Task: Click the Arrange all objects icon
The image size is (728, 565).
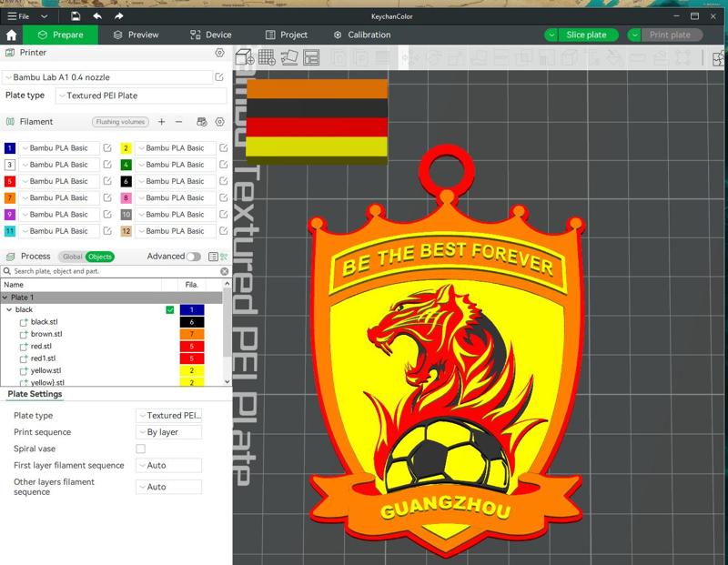Action: 311,57
